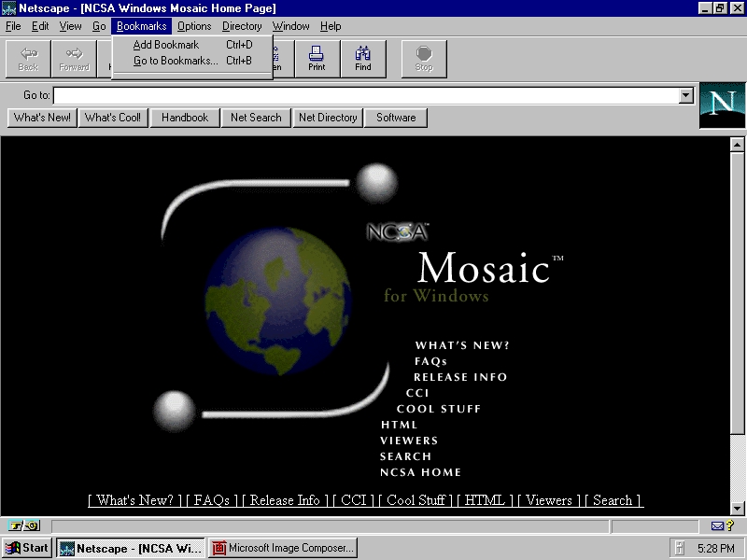The width and height of the screenshot is (747, 560).
Task: Click the What's New! directory button
Action: 42,118
